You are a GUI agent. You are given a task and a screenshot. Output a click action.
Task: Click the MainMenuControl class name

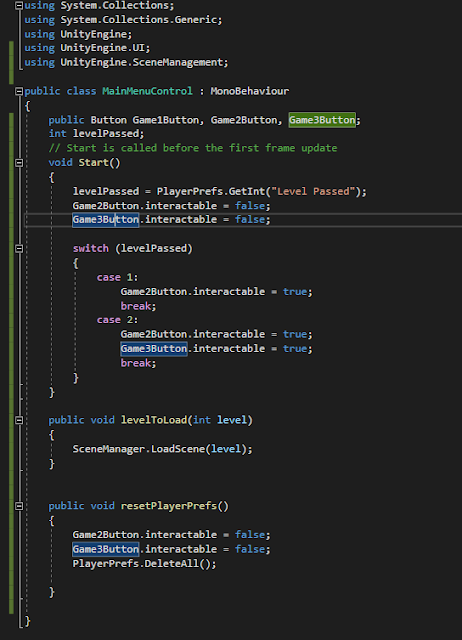[x=147, y=91]
